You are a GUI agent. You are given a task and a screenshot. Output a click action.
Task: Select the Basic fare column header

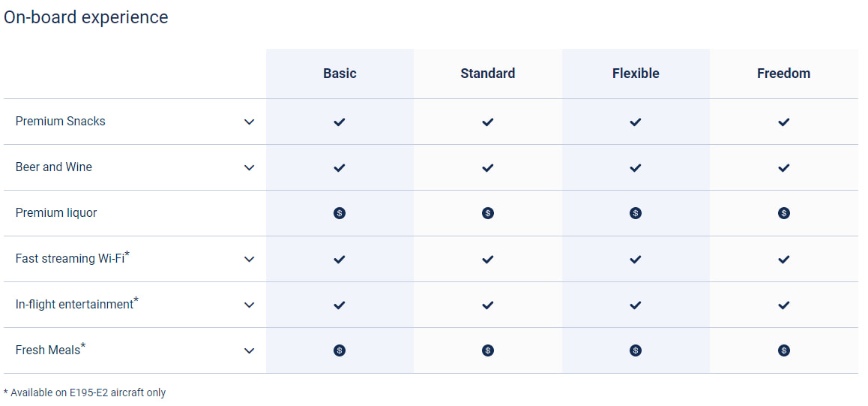(340, 74)
